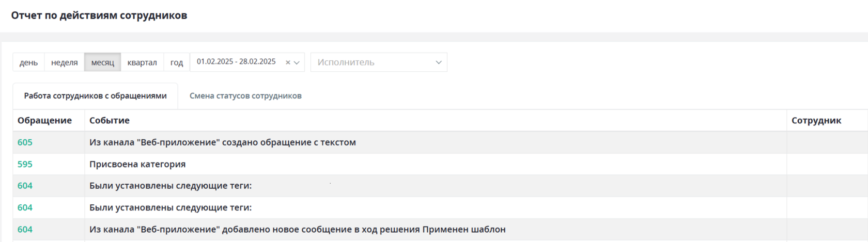Open ticket 605 link
Screen dimensions: 868x242
click(25, 142)
